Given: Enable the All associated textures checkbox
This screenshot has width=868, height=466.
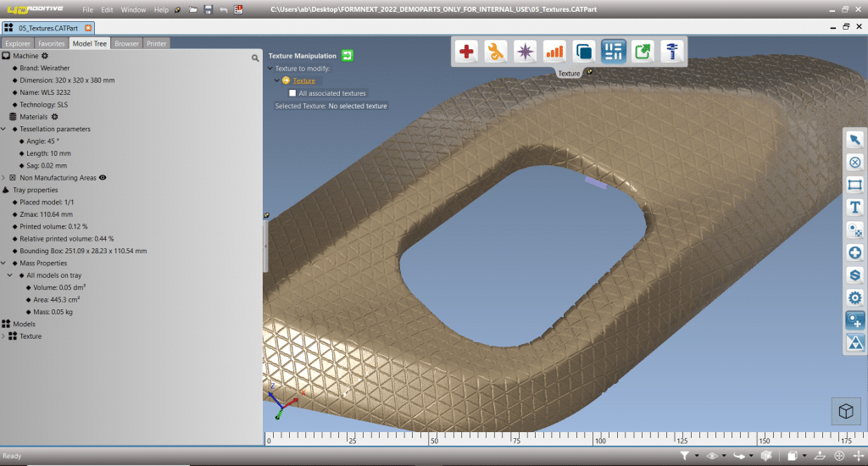Looking at the screenshot, I should [292, 93].
